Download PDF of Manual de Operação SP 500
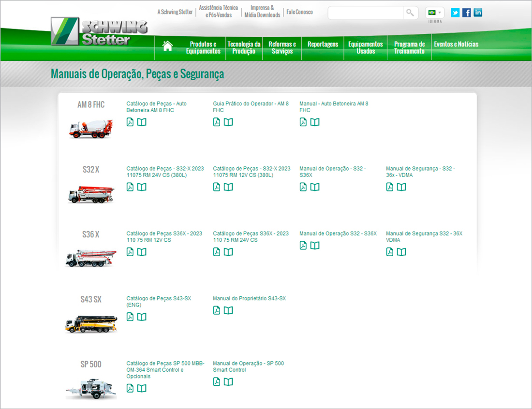 click(x=217, y=382)
